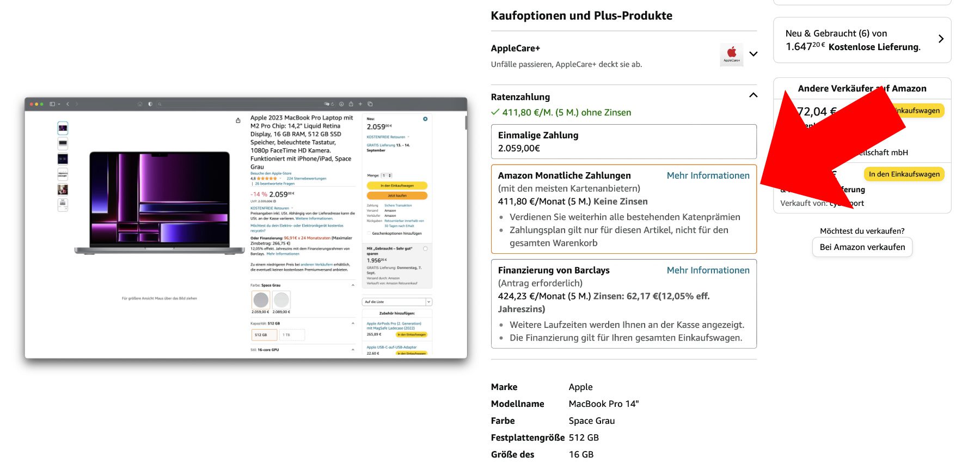Viewport: 980px width, 463px height.
Task: Click the Safari tab overview icon
Action: pyautogui.click(x=370, y=104)
